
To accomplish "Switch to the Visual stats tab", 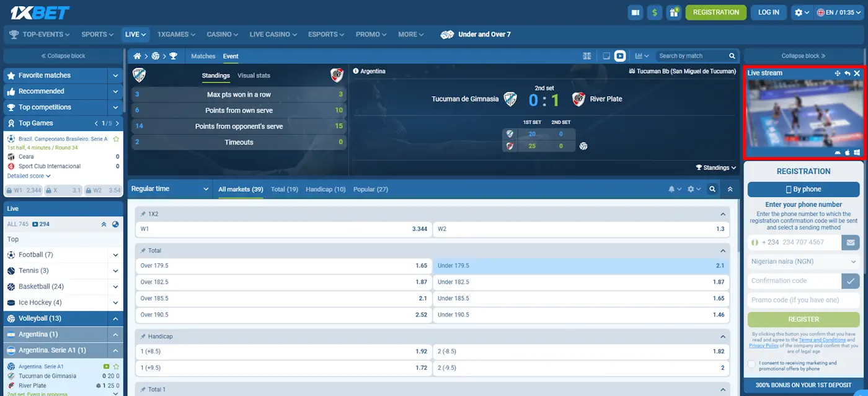I will 254,75.
